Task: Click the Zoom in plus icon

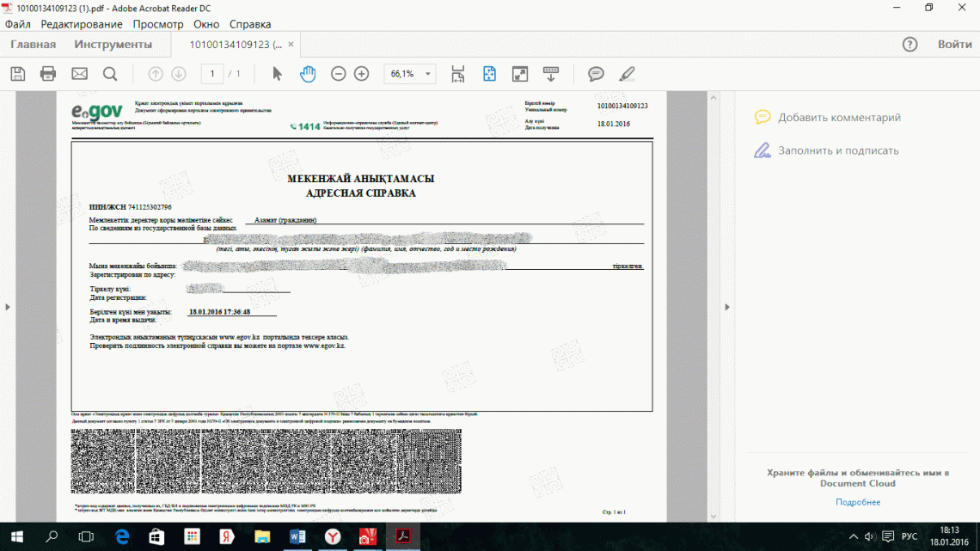Action: pyautogui.click(x=362, y=74)
